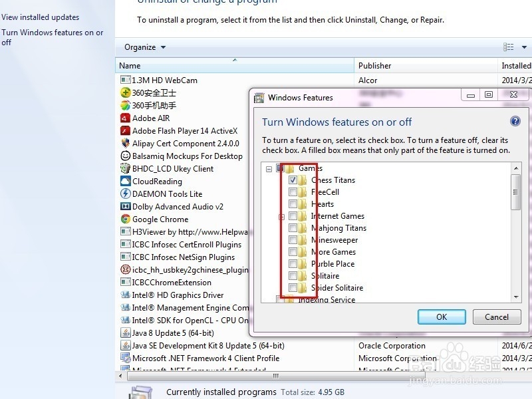Click Alcor publisher cell
The image size is (532, 399).
coord(368,80)
